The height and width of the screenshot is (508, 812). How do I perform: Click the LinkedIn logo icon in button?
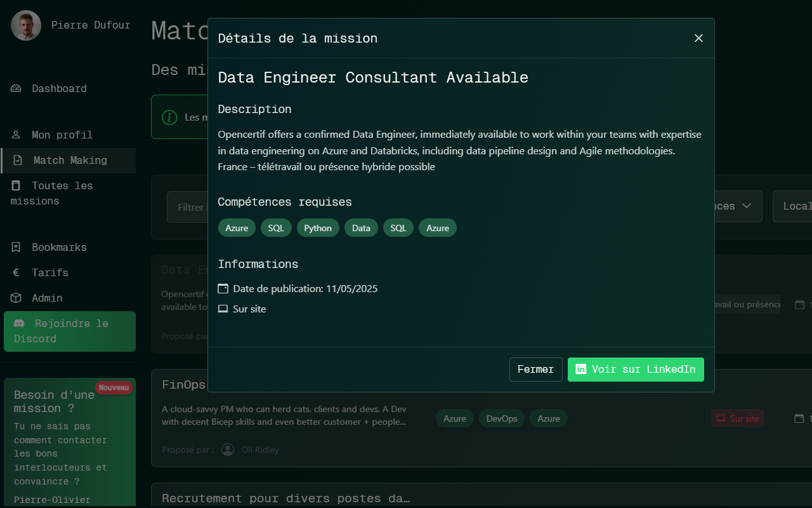click(580, 369)
